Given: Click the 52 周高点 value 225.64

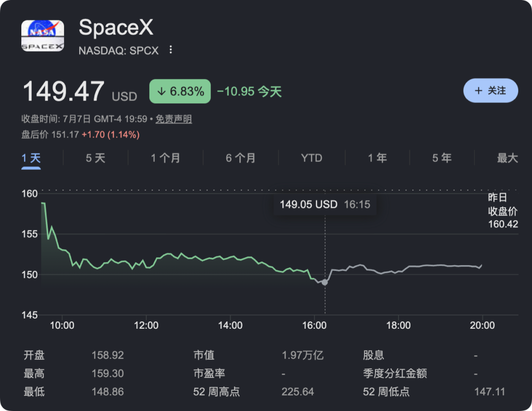Looking at the screenshot, I should tap(298, 392).
